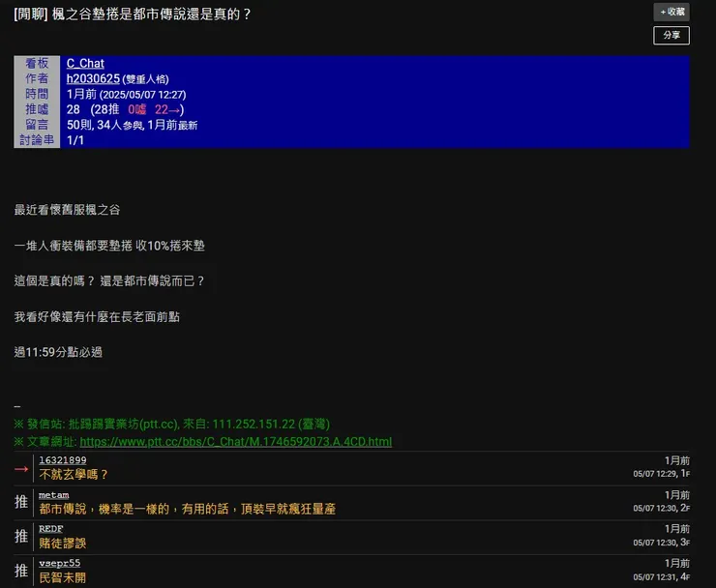Click the 發信站 origin line with IP address

(171, 425)
